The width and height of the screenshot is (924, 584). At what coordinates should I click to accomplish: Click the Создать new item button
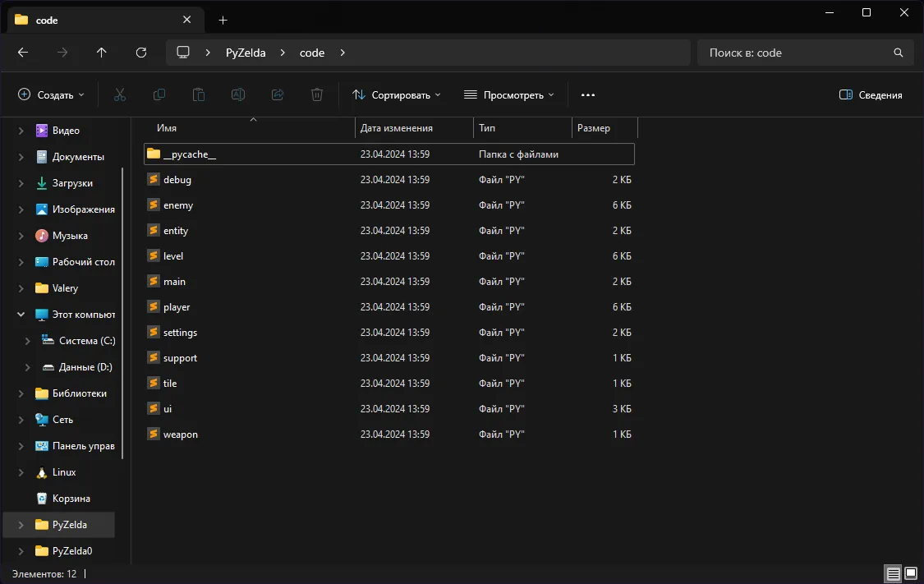pos(51,95)
